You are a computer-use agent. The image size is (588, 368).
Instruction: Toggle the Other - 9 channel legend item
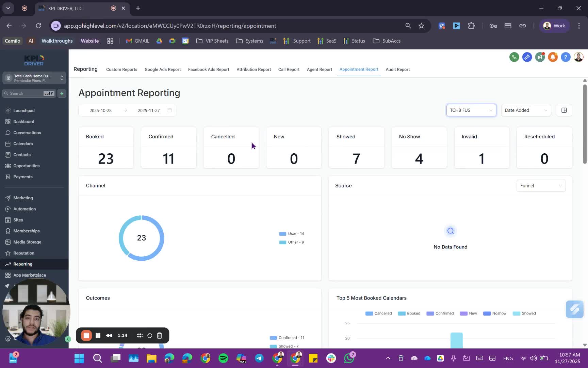click(292, 242)
